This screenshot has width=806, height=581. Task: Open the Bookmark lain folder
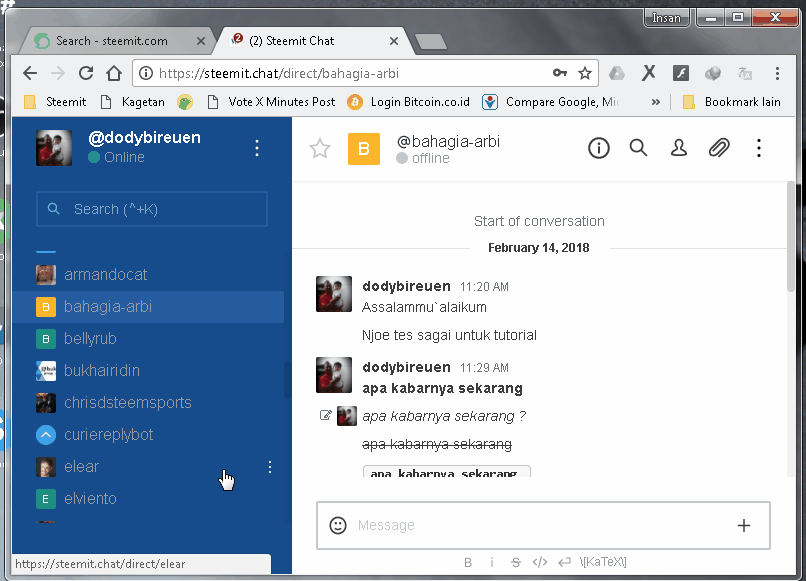point(731,102)
